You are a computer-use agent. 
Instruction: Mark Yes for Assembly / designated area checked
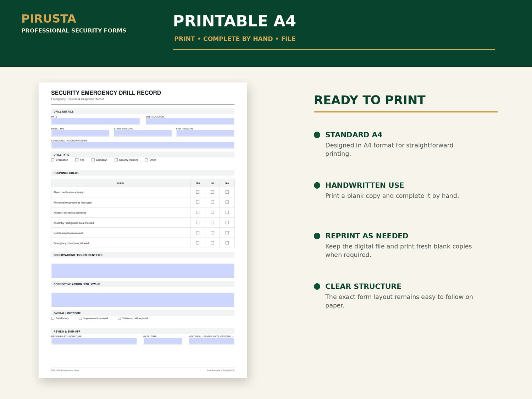(198, 223)
